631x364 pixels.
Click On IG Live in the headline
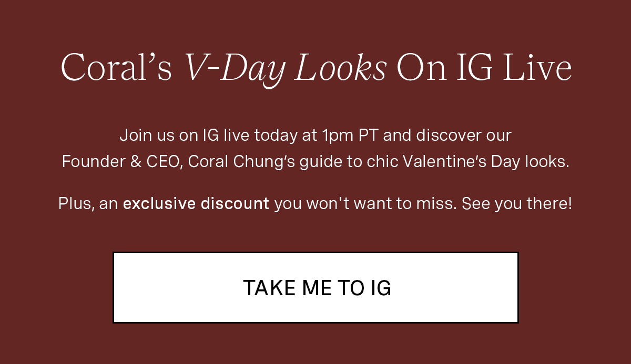484,67
